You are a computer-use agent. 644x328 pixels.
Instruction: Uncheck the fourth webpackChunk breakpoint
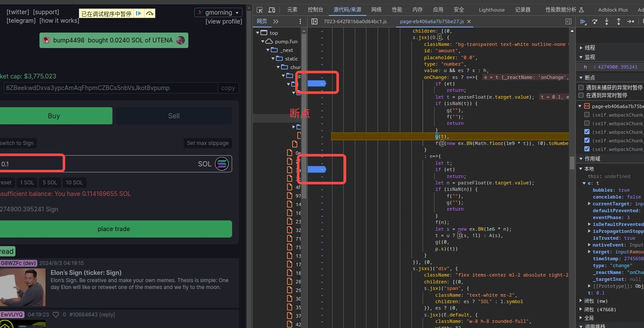click(x=587, y=141)
